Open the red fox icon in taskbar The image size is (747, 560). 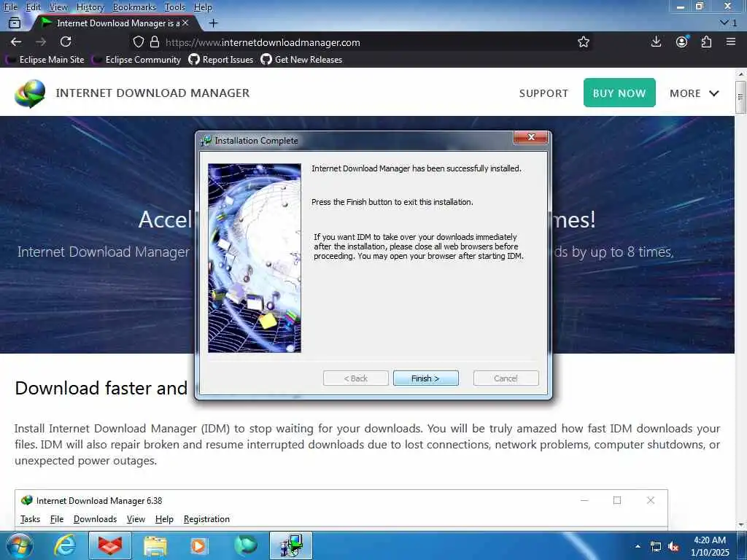click(x=110, y=545)
